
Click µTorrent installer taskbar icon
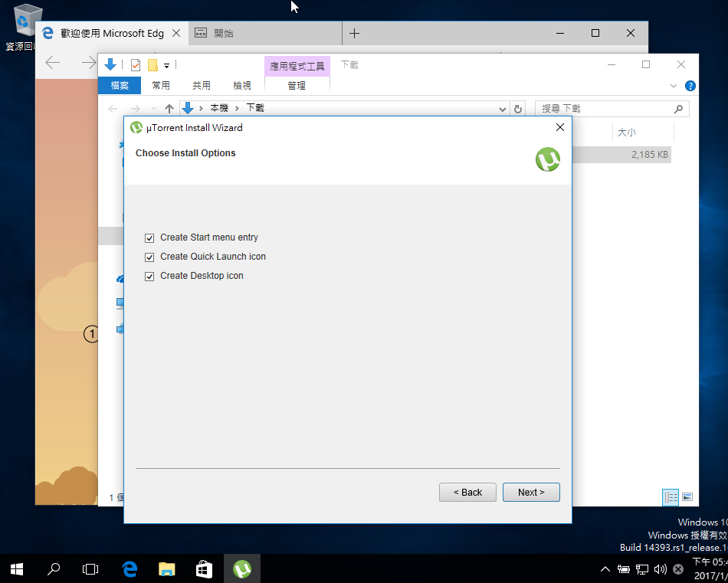pos(242,568)
